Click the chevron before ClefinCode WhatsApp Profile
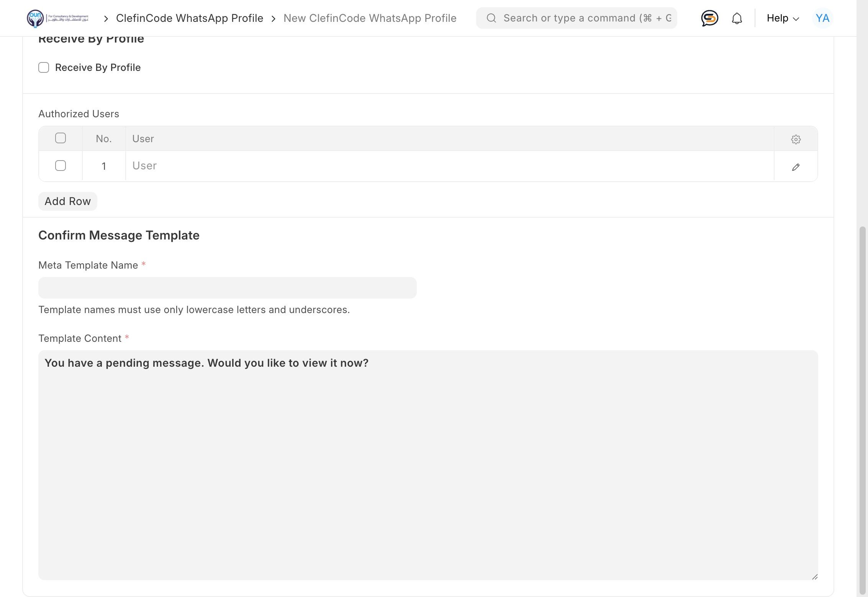Viewport: 868px width, 597px height. [x=106, y=18]
